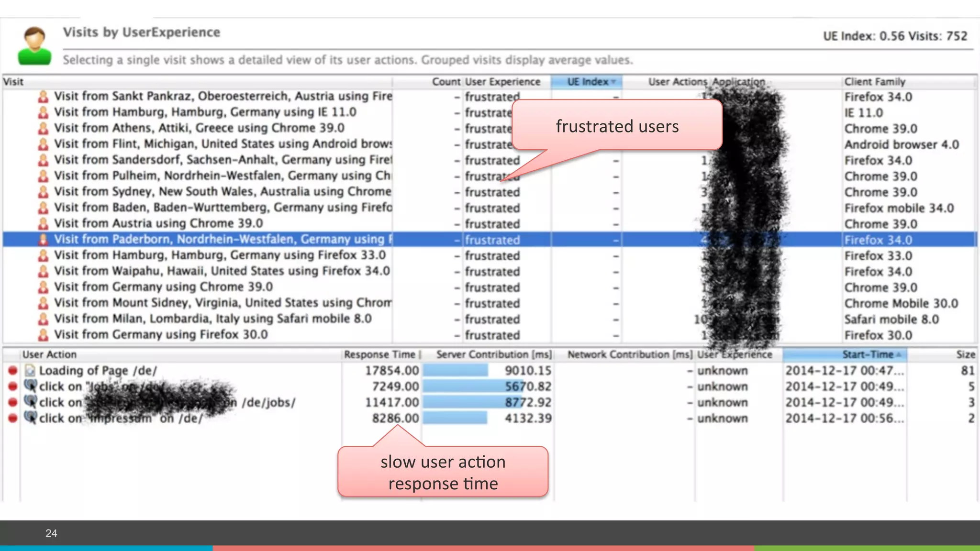
Task: Click red status dot of 7249.00 response row
Action: (x=13, y=386)
